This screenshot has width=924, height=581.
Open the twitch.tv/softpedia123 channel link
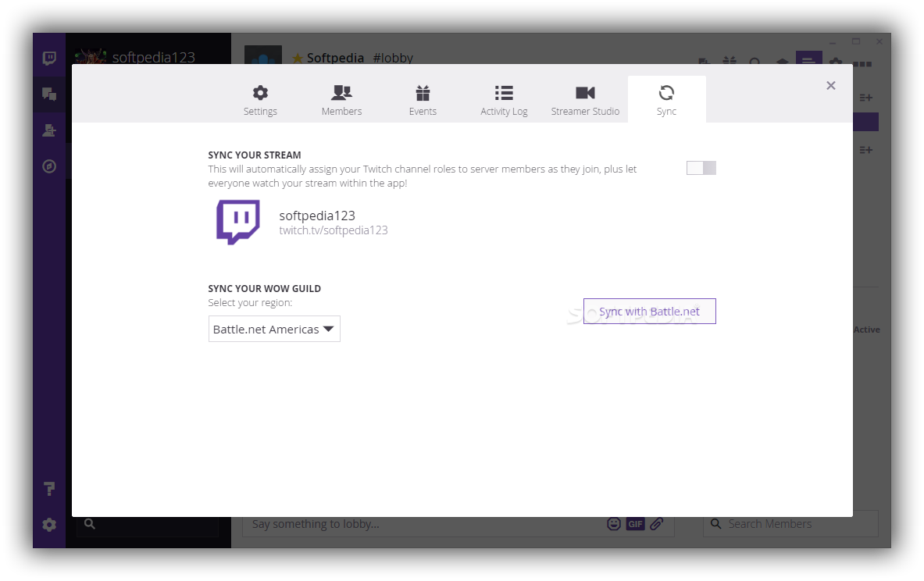point(334,230)
